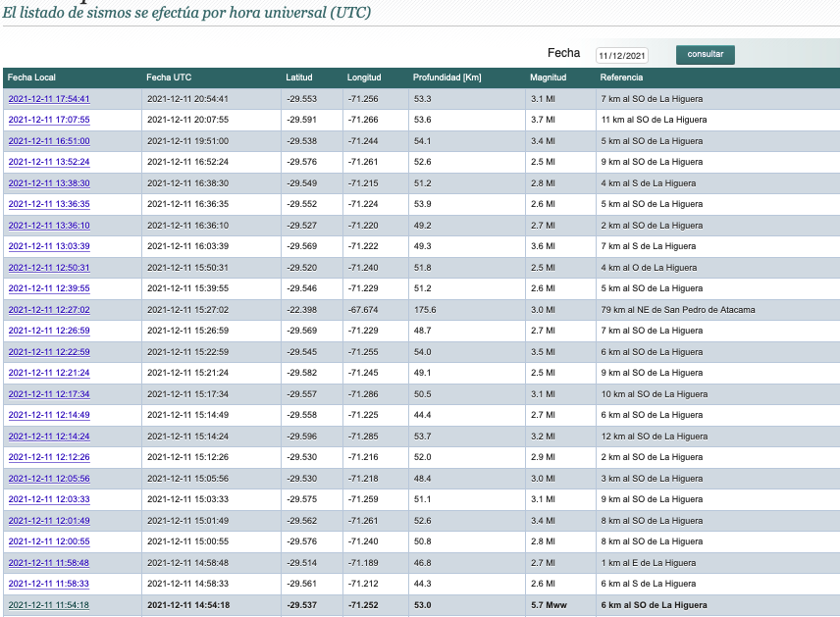View the 2021-12-11 12:05:56 earthquake link
840x617 pixels.
pyautogui.click(x=49, y=479)
